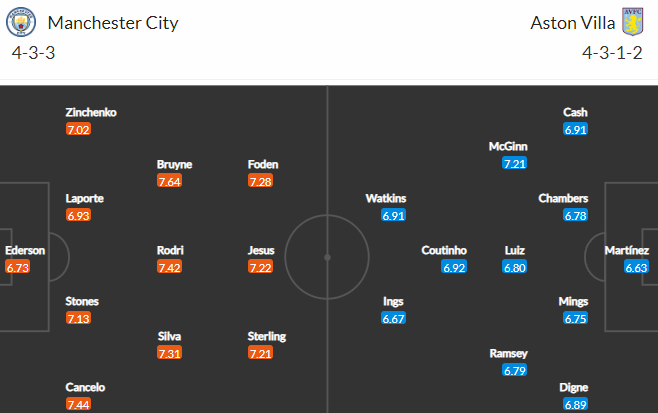Click the 4-3-3 formation label
Viewport: 658px width, 413px height.
(34, 53)
